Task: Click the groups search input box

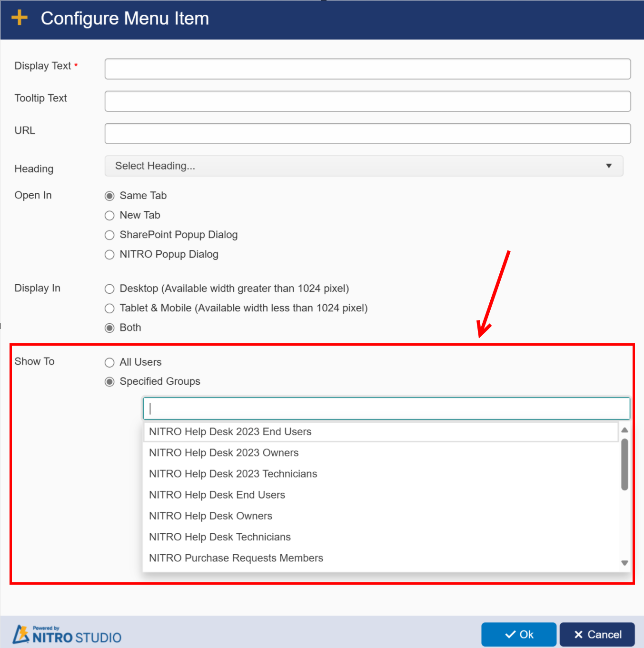Action: point(386,409)
